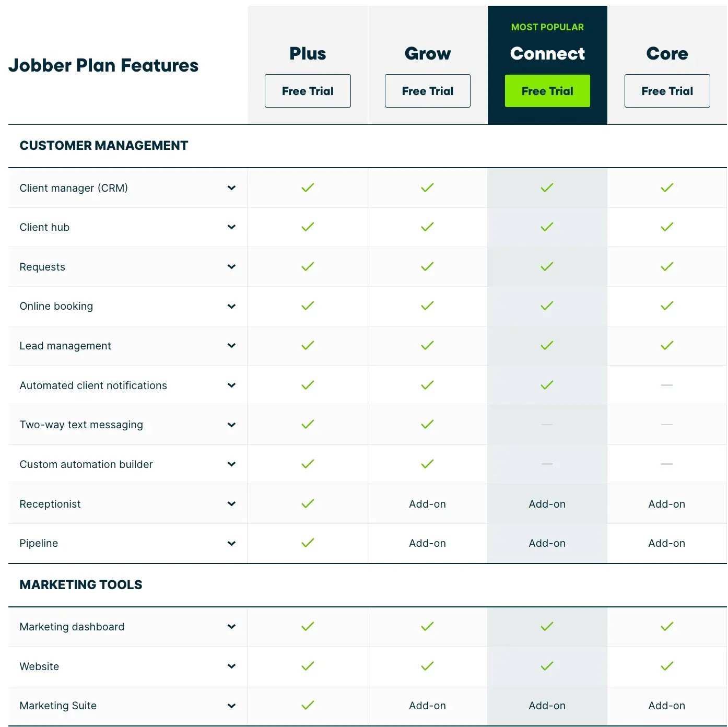Screen dimensions: 728x727
Task: Click the Custom automation builder label
Action: point(86,464)
